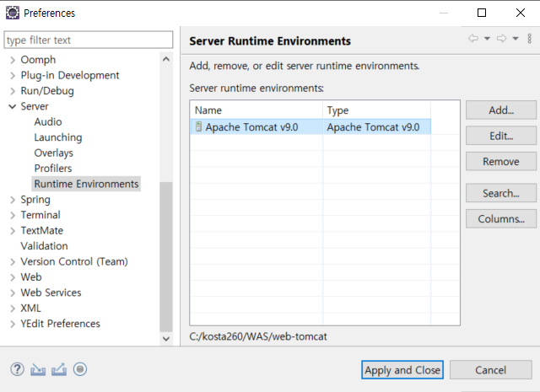540x392 pixels.
Task: Select the Validation preference page
Action: (44, 246)
